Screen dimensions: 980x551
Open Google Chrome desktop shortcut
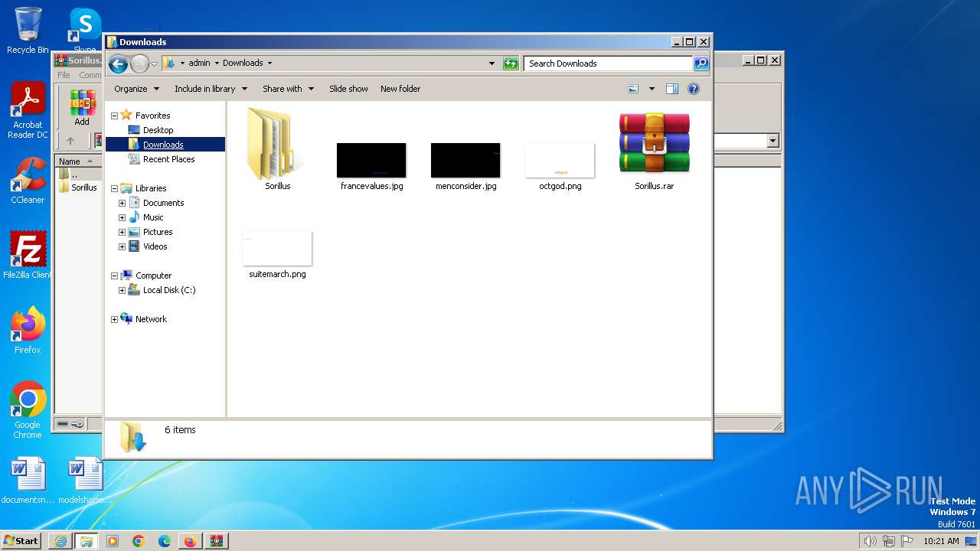[28, 410]
